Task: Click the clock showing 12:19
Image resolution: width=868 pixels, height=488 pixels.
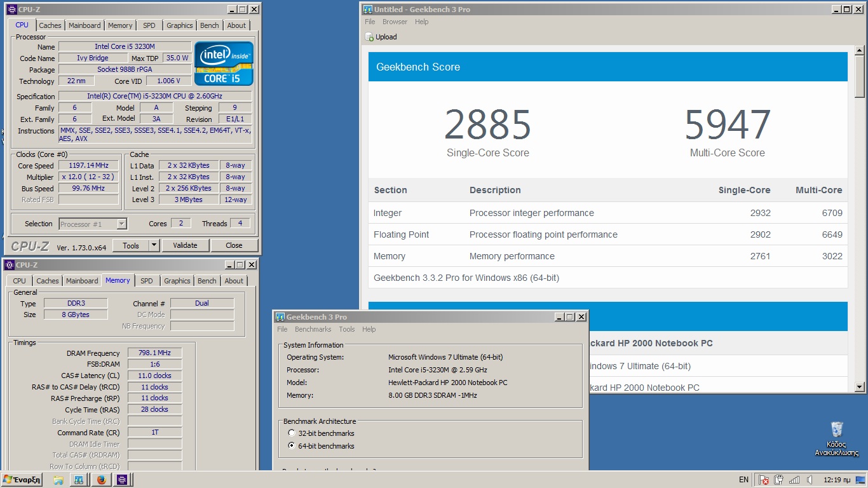Action: (837, 480)
